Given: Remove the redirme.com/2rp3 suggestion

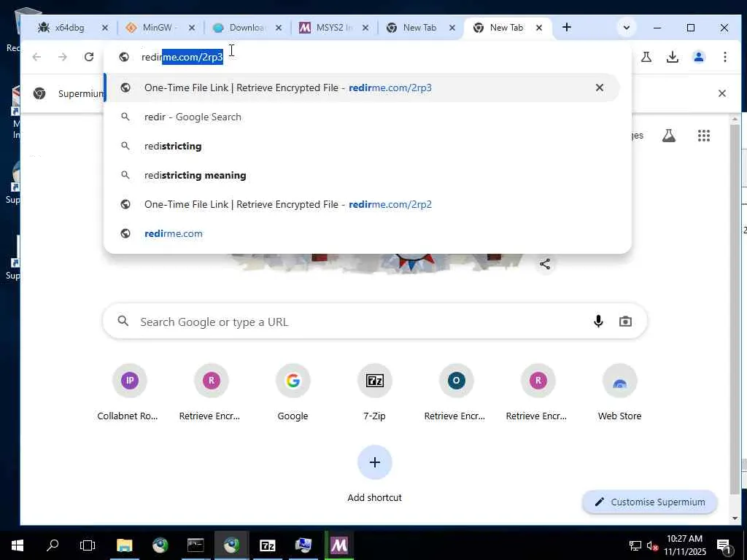Looking at the screenshot, I should [600, 87].
